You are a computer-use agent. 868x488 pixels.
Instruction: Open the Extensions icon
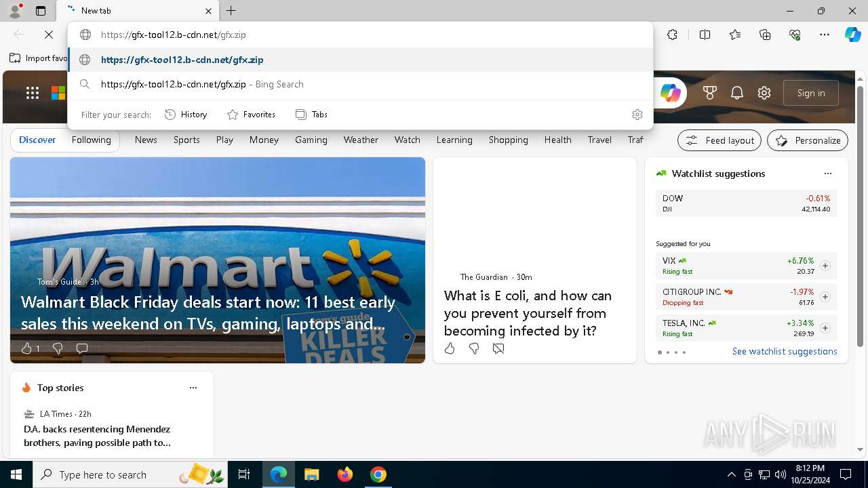tap(672, 35)
